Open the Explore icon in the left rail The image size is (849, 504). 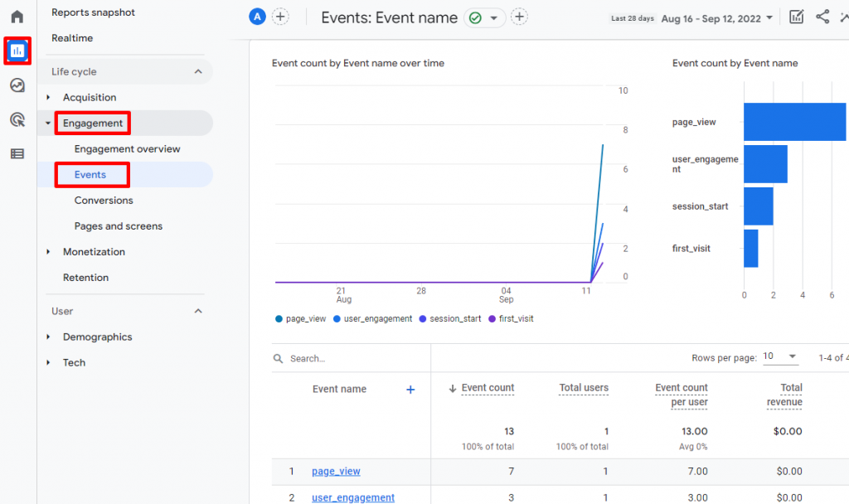(x=17, y=85)
